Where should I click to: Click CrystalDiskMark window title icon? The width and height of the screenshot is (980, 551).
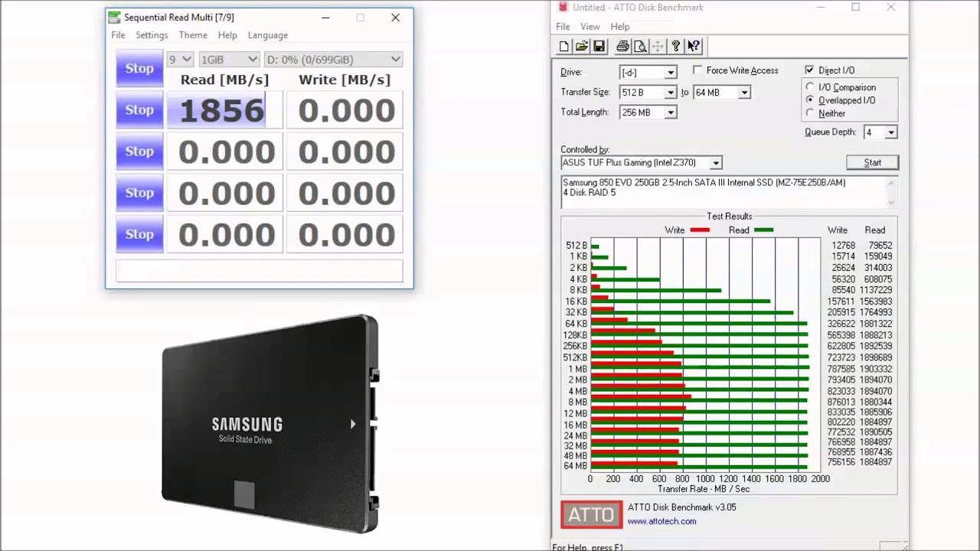tap(114, 17)
